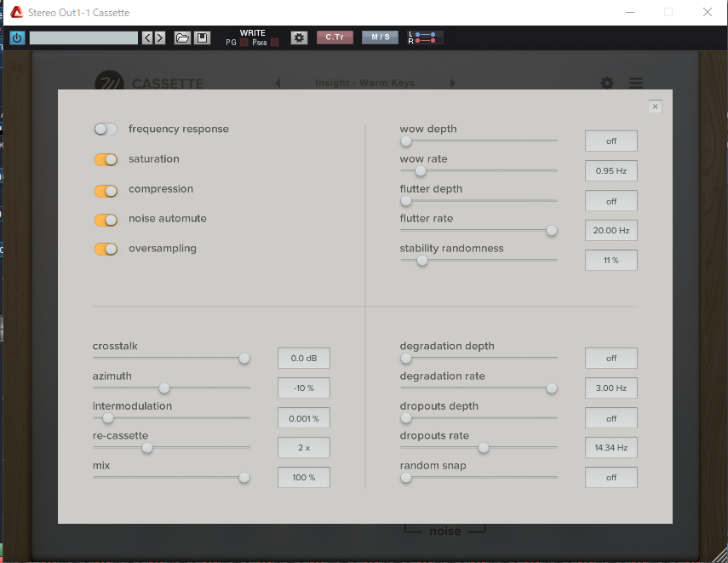This screenshot has height=563, width=728.
Task: Click the crosstalk 0.0 dB field
Action: coord(304,358)
